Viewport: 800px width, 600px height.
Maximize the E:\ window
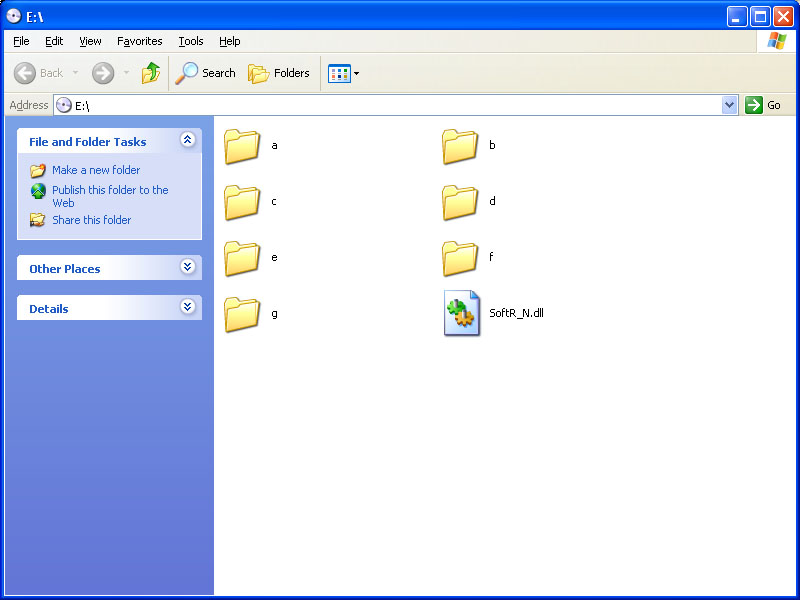(x=760, y=17)
